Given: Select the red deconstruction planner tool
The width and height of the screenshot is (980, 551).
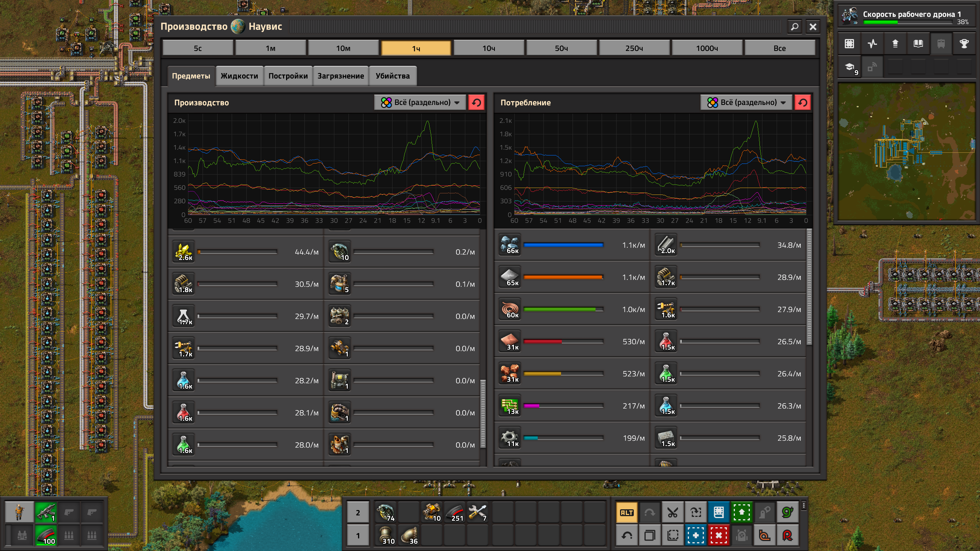Looking at the screenshot, I should coord(718,535).
